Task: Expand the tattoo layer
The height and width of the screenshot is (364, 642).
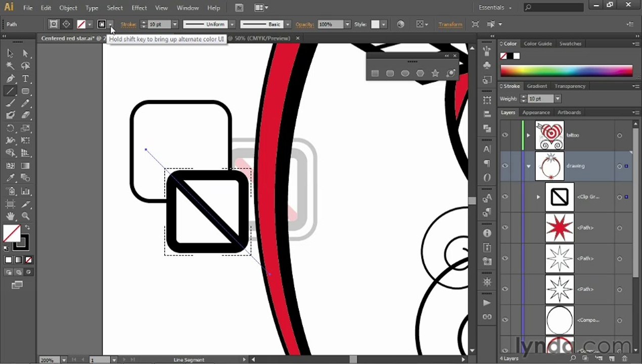Action: coord(528,135)
